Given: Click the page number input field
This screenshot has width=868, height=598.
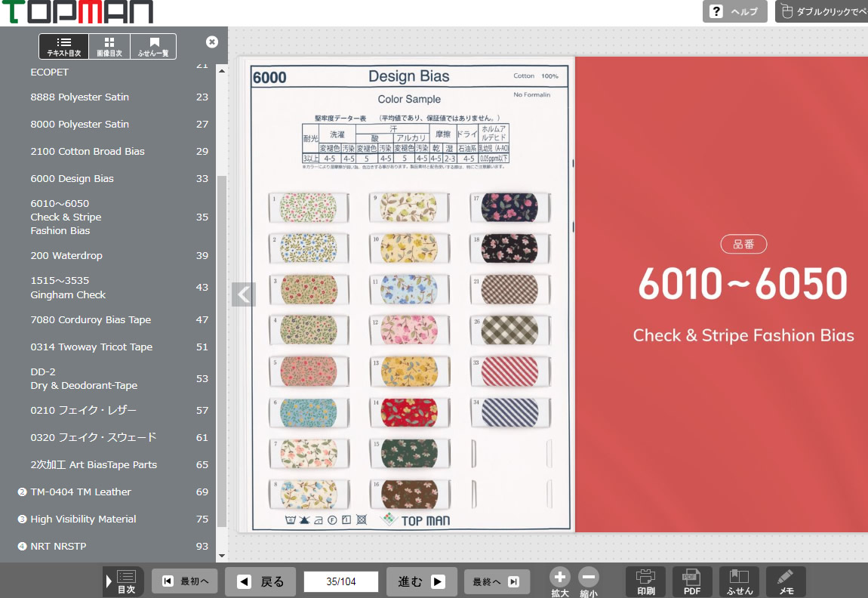Looking at the screenshot, I should 341,581.
